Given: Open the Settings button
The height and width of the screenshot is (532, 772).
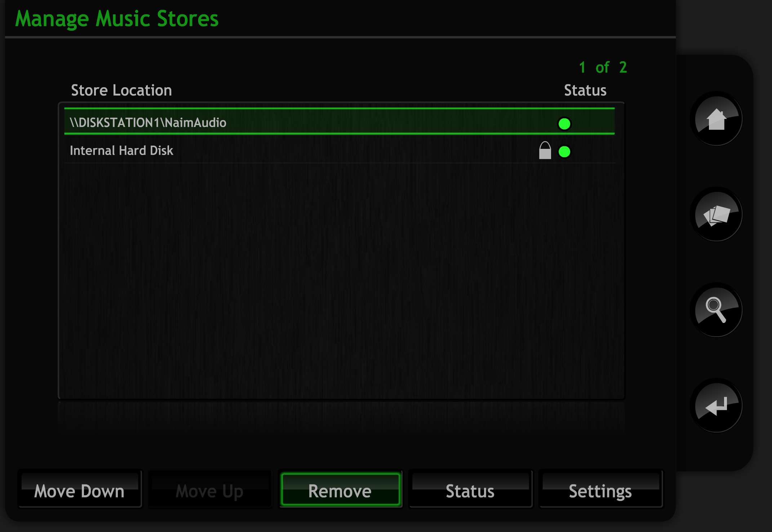Looking at the screenshot, I should tap(600, 489).
